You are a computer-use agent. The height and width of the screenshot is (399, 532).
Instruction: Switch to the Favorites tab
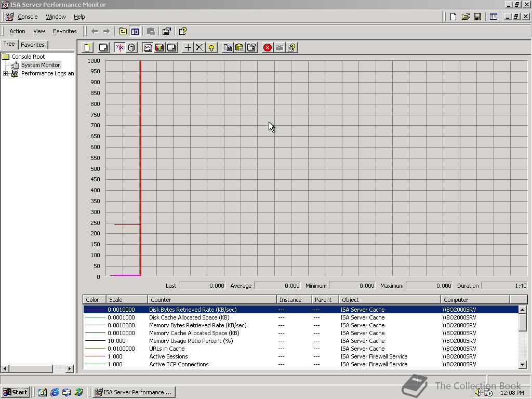pyautogui.click(x=33, y=45)
